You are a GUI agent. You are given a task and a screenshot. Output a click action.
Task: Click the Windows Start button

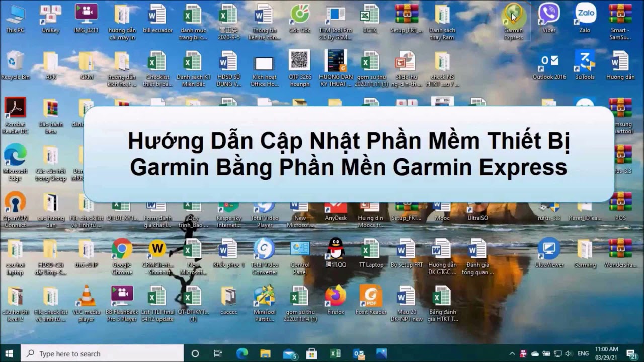point(9,353)
